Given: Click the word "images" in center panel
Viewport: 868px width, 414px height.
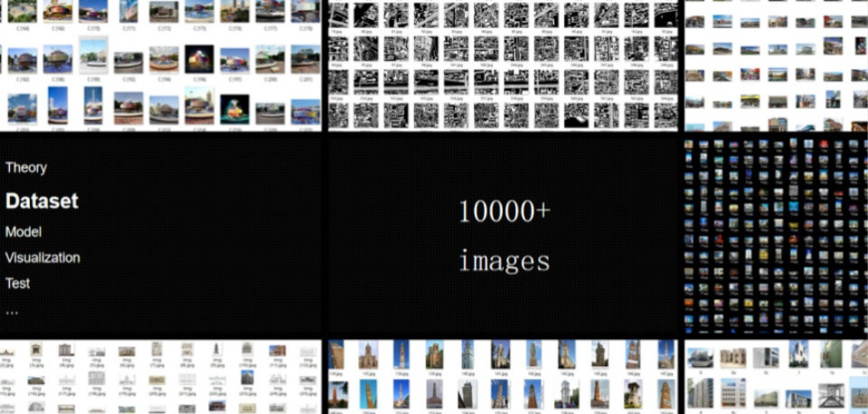Looking at the screenshot, I should [x=504, y=261].
